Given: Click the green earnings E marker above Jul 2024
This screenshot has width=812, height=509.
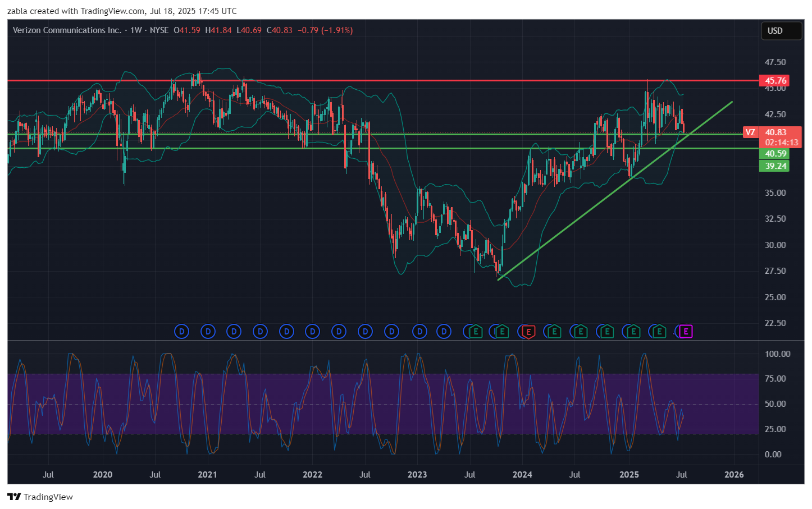Looking at the screenshot, I should (581, 332).
